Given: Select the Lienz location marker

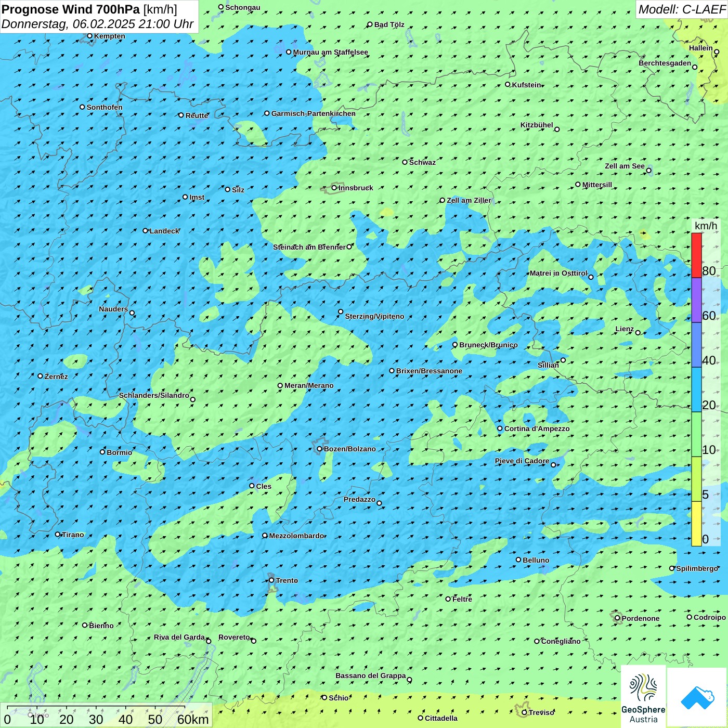Looking at the screenshot, I should coord(638,333).
